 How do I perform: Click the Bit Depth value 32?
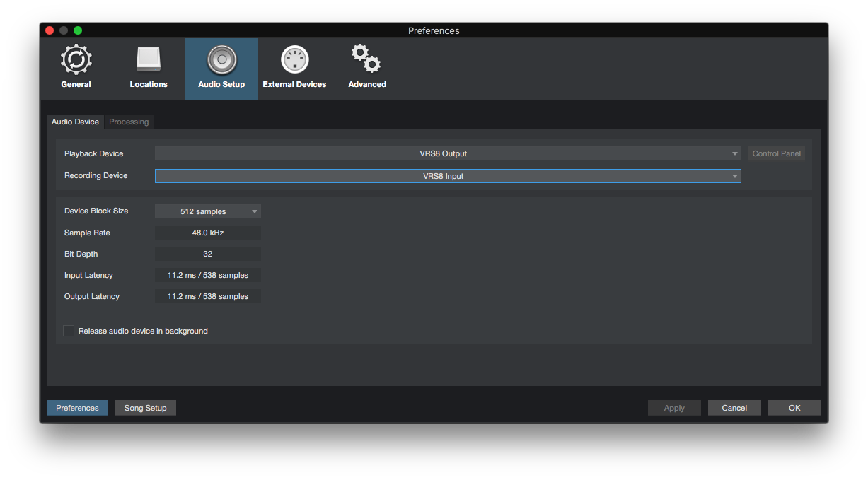208,254
